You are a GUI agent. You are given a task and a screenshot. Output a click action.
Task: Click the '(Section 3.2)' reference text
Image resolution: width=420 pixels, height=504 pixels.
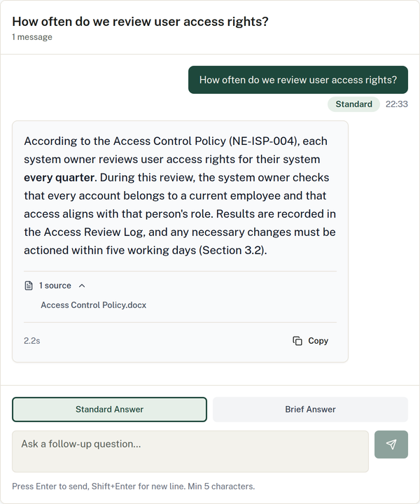pyautogui.click(x=233, y=251)
